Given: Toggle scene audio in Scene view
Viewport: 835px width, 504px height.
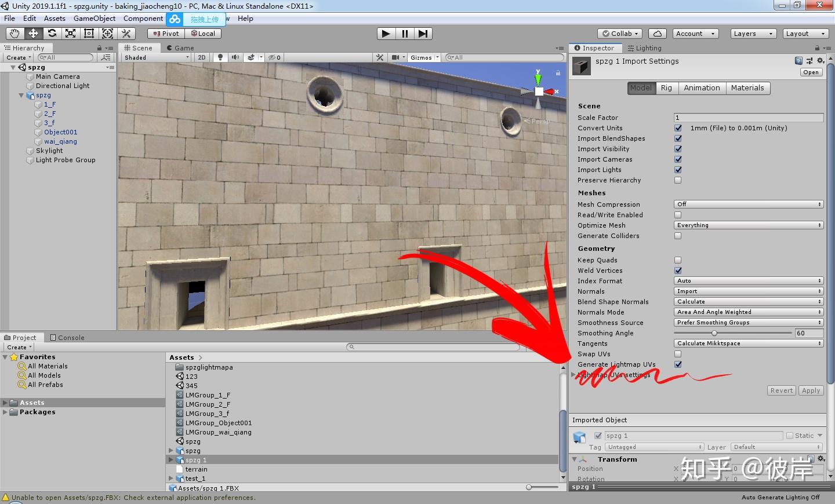Looking at the screenshot, I should point(235,57).
